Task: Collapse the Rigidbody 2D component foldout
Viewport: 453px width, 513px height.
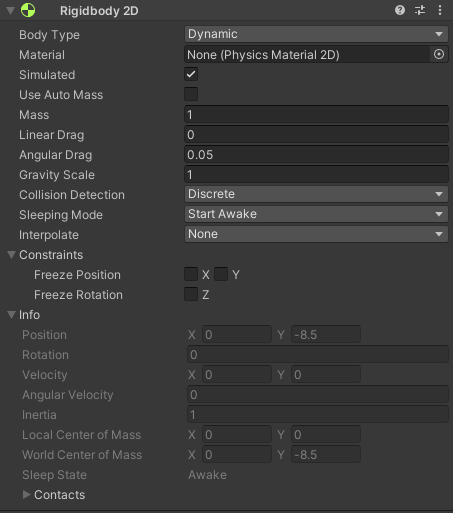Action: coord(10,11)
